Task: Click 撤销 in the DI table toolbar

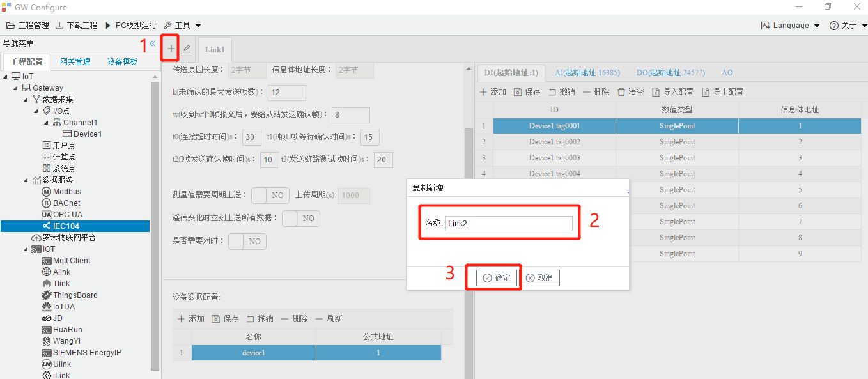Action: pyautogui.click(x=562, y=92)
